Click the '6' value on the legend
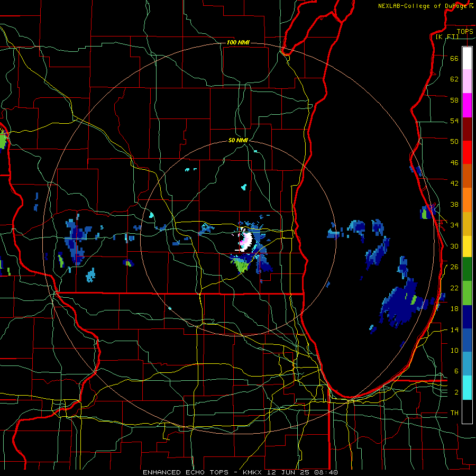Image resolution: width=476 pixels, height=476 pixels. tap(456, 371)
